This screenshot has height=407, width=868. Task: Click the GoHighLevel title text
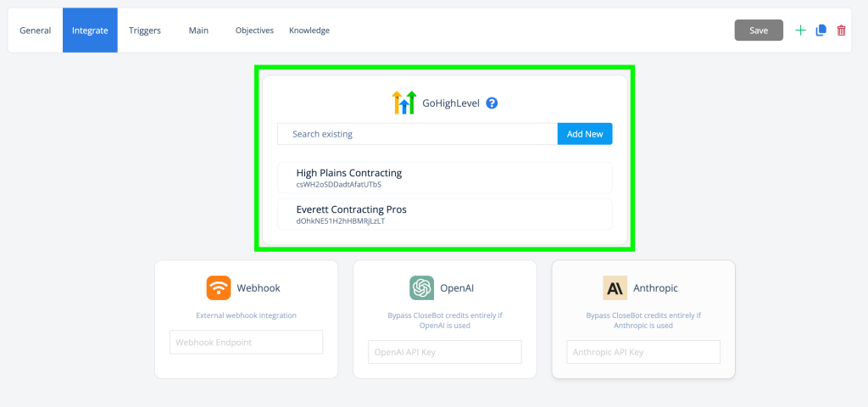click(x=451, y=103)
